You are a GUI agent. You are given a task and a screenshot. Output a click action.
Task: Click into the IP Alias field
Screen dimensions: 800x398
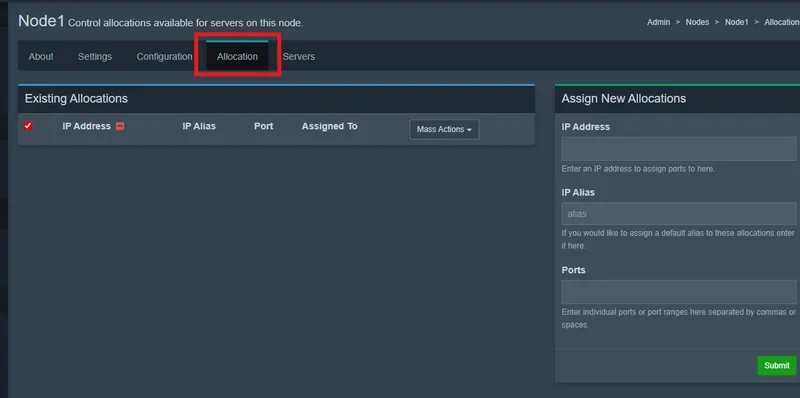679,214
